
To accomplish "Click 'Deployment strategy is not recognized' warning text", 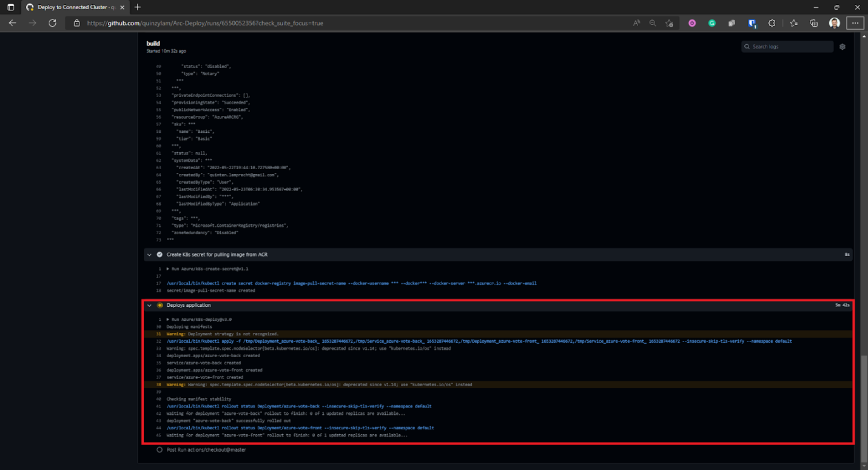I will click(x=234, y=334).
